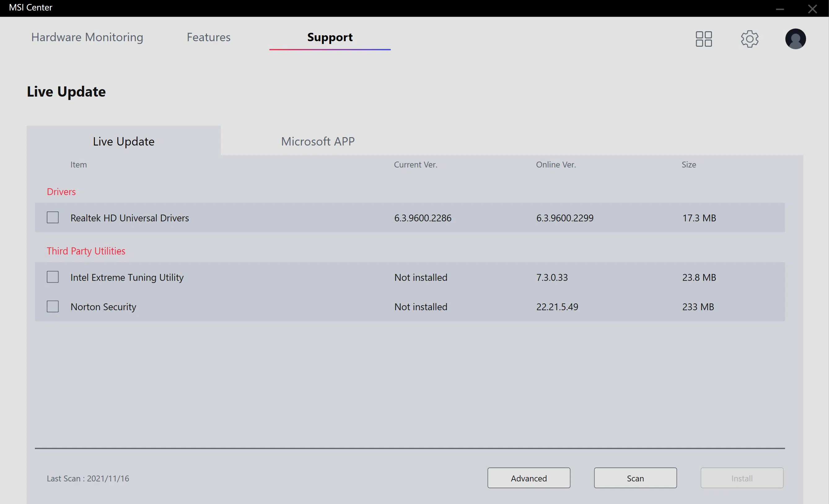
Task: Click the 233 MB size value
Action: pyautogui.click(x=698, y=306)
